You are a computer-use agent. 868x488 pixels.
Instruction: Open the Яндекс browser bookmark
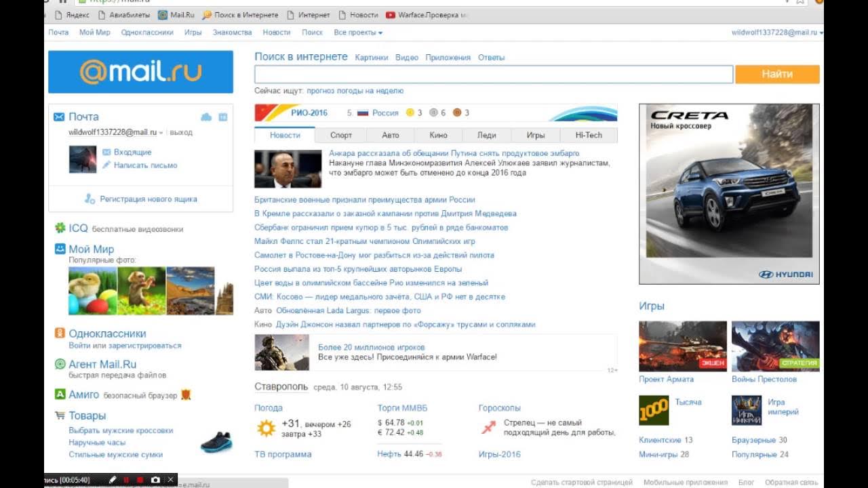pos(72,15)
